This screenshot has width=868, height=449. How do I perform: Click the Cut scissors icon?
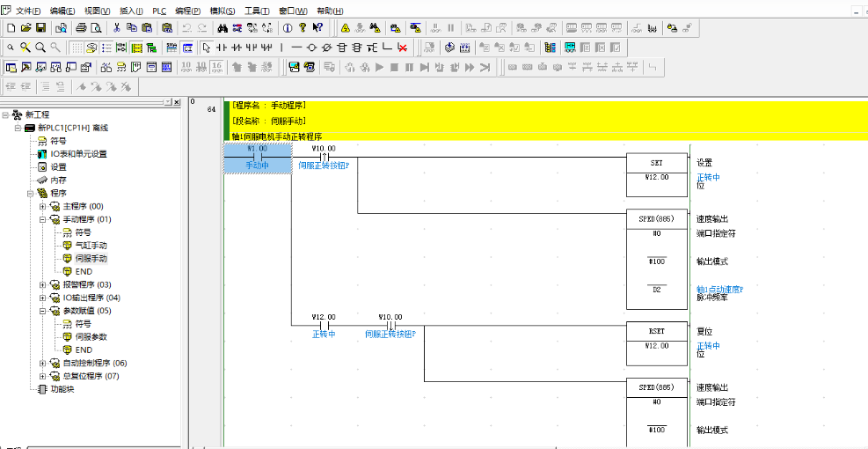[x=117, y=28]
